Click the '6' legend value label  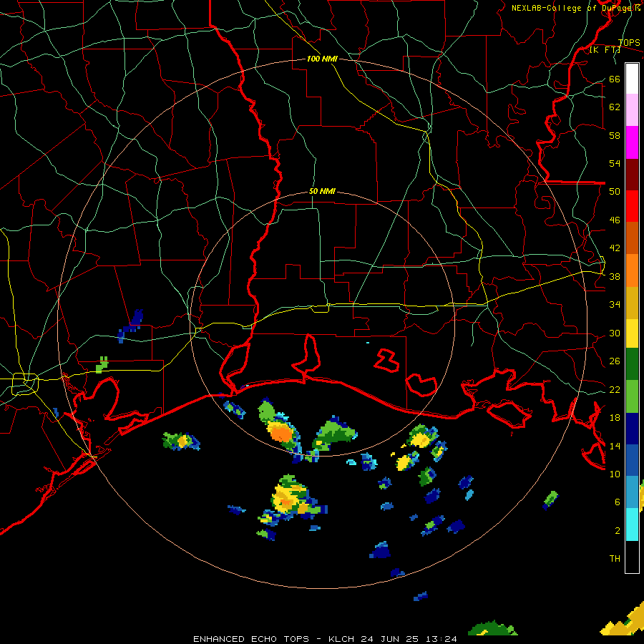[617, 502]
